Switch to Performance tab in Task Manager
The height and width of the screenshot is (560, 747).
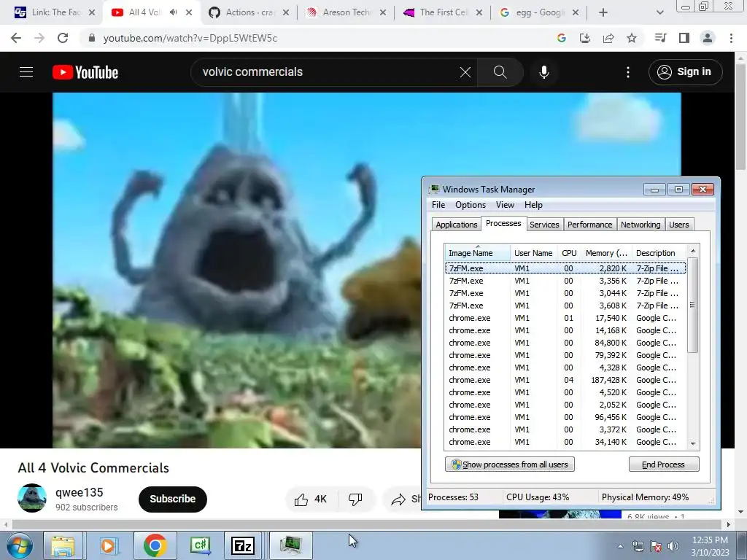click(589, 225)
